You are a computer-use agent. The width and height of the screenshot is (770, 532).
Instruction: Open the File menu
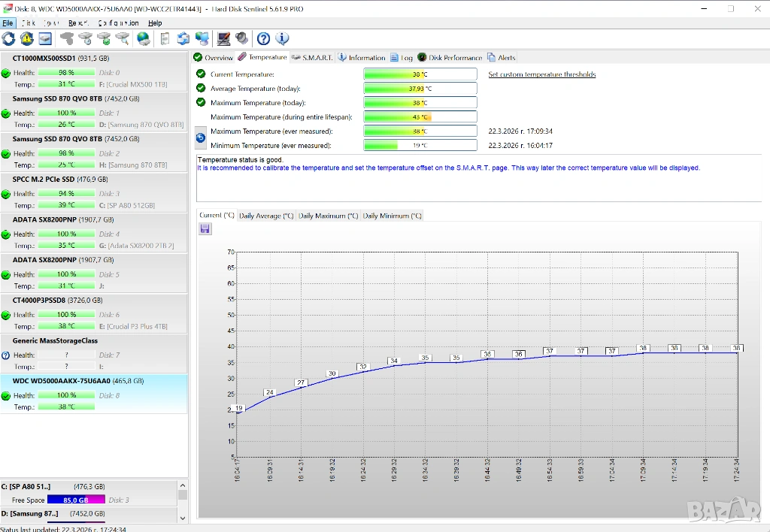tap(8, 23)
